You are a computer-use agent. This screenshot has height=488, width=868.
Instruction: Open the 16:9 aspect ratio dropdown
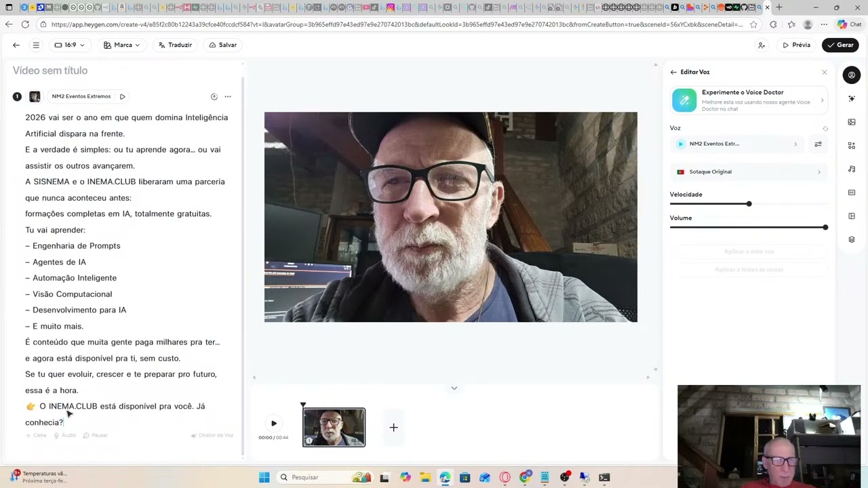coord(69,45)
